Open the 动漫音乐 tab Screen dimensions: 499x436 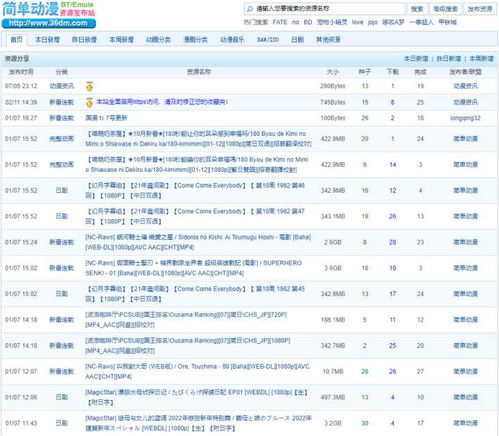[x=232, y=40]
